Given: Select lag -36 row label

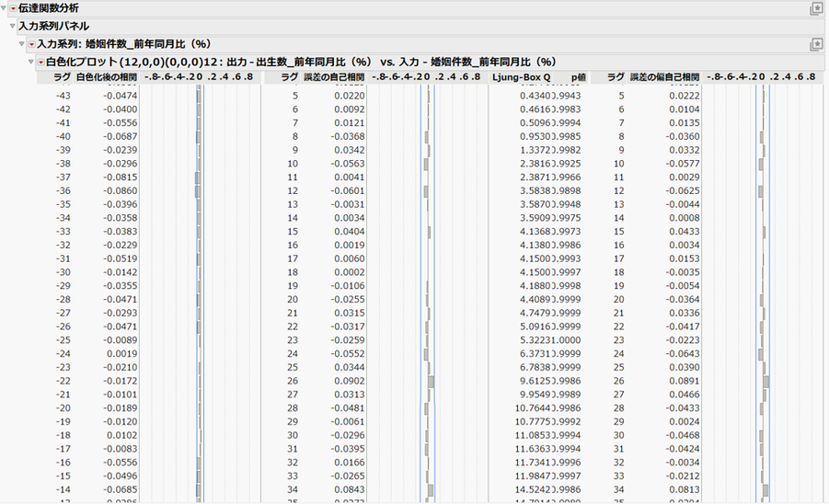Looking at the screenshot, I should tap(63, 190).
